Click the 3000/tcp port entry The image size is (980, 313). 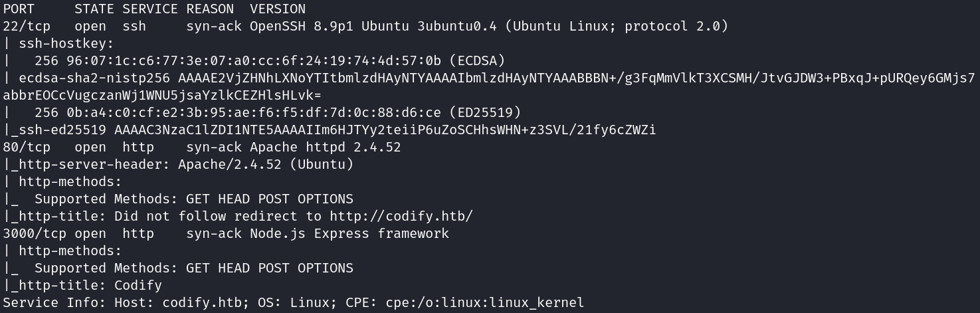click(x=35, y=234)
